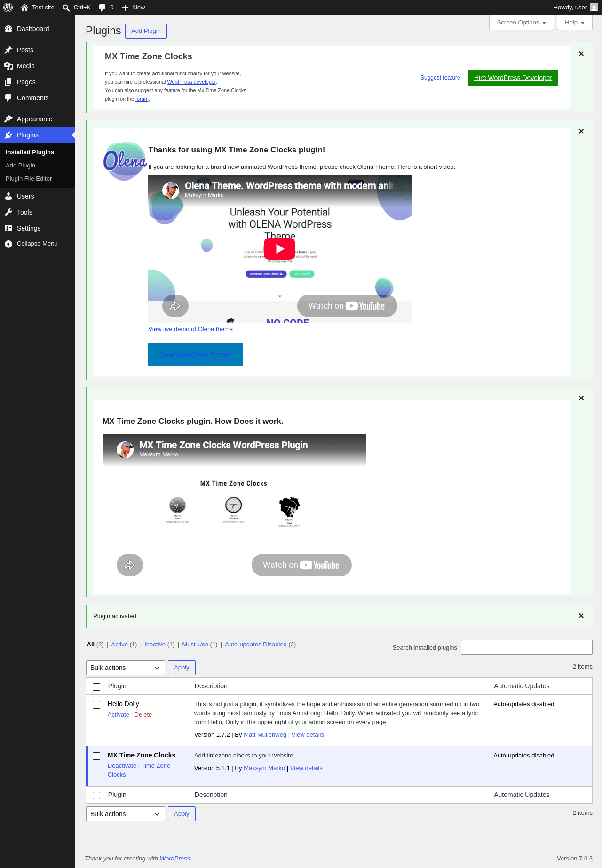Viewport: 602px width, 868px height.
Task: Click the Suggest feature link
Action: pyautogui.click(x=440, y=78)
